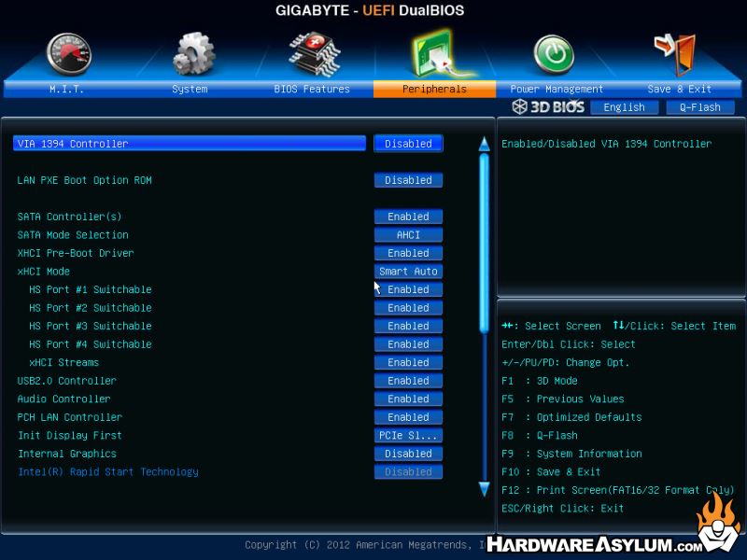
Task: Select the Peripherals tab
Action: click(434, 89)
